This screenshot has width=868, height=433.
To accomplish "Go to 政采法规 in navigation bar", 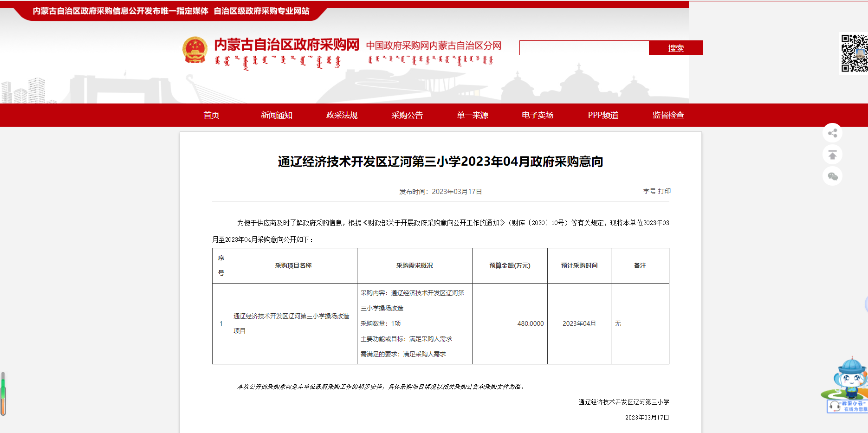I will click(x=342, y=115).
